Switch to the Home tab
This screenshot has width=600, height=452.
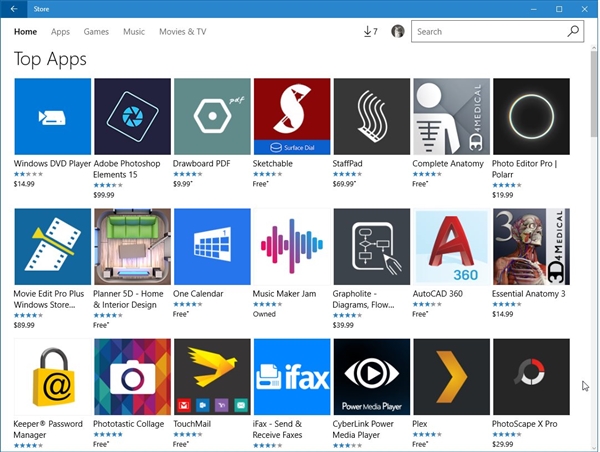click(x=25, y=32)
